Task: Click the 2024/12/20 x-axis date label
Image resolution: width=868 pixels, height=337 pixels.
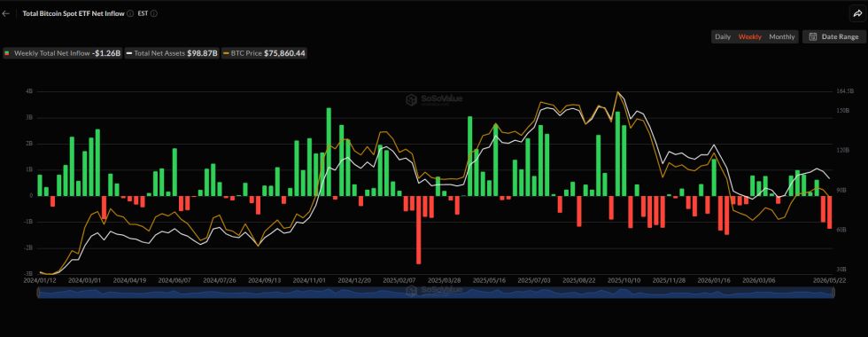Action: click(x=353, y=280)
